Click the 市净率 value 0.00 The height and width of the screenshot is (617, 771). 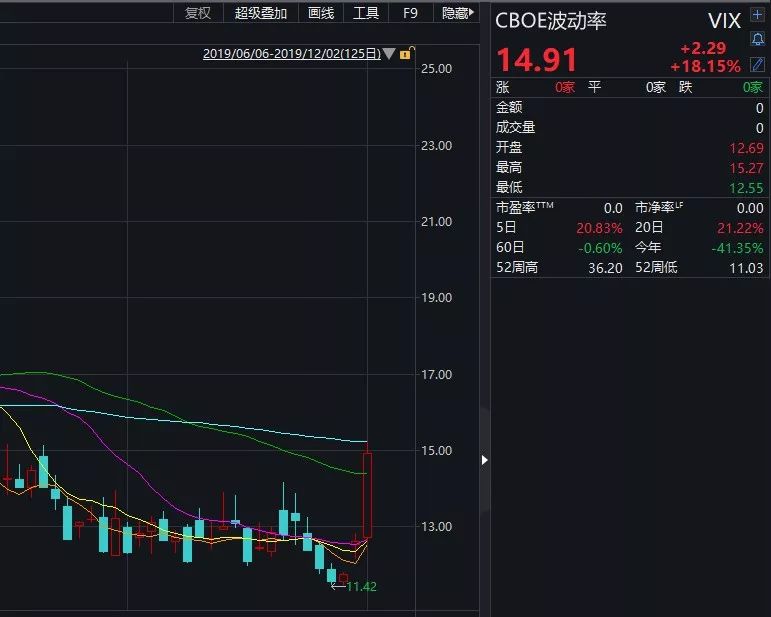coord(750,208)
